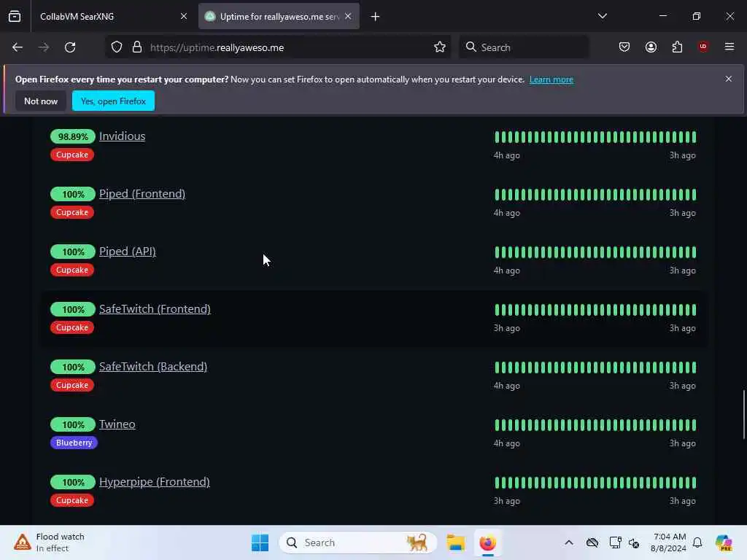The height and width of the screenshot is (560, 747).
Task: Open File Explorer from the taskbar
Action: [x=455, y=542]
